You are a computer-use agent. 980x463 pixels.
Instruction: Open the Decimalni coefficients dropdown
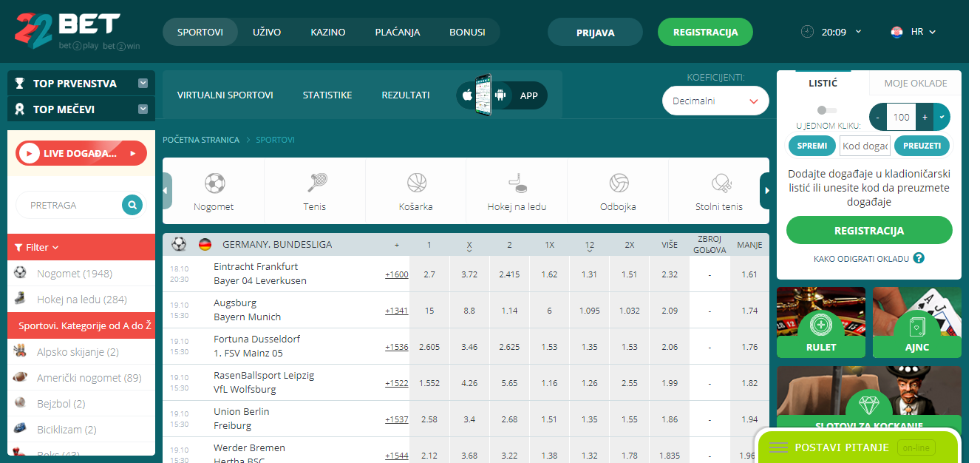click(715, 101)
